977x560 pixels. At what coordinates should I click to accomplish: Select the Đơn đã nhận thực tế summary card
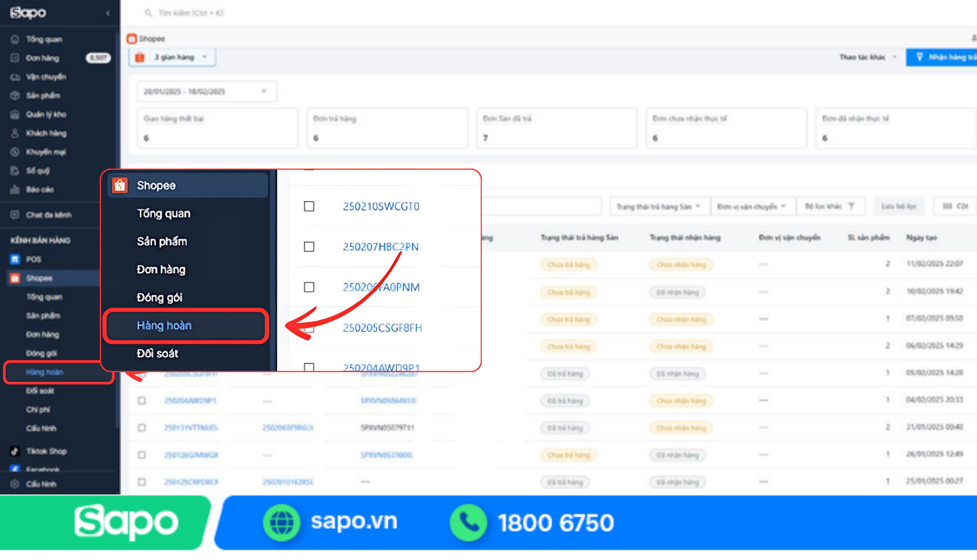pyautogui.click(x=896, y=128)
